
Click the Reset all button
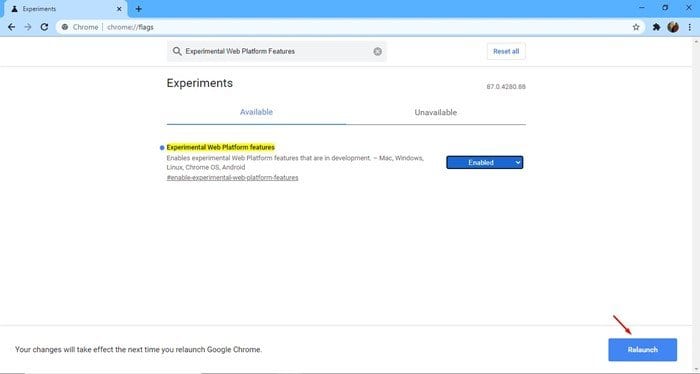coord(506,51)
